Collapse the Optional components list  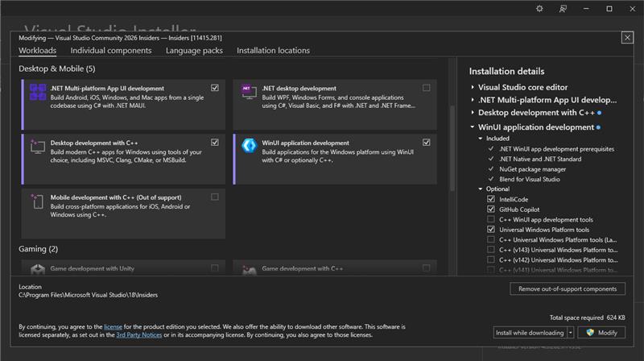481,189
